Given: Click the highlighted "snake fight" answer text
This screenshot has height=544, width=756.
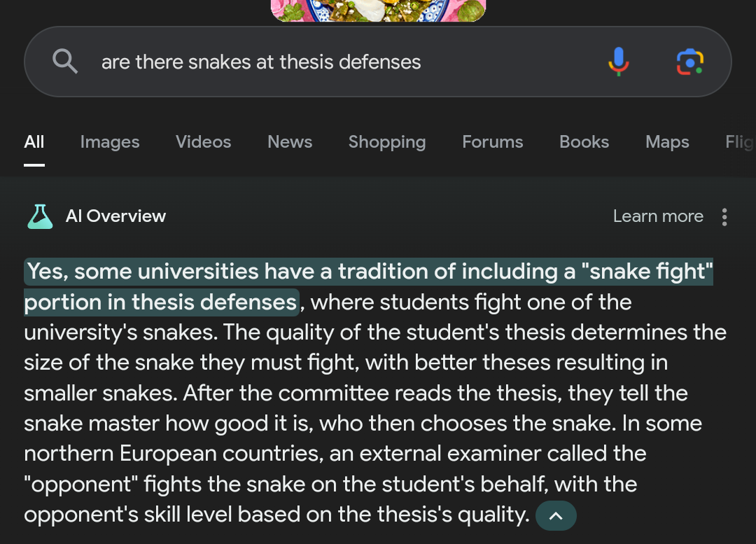Looking at the screenshot, I should [368, 272].
